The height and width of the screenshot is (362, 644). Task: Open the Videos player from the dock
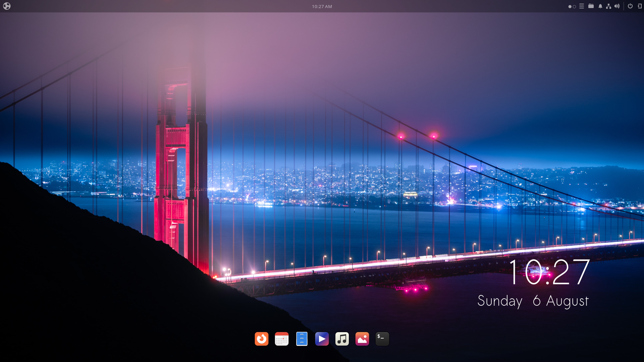(x=322, y=339)
